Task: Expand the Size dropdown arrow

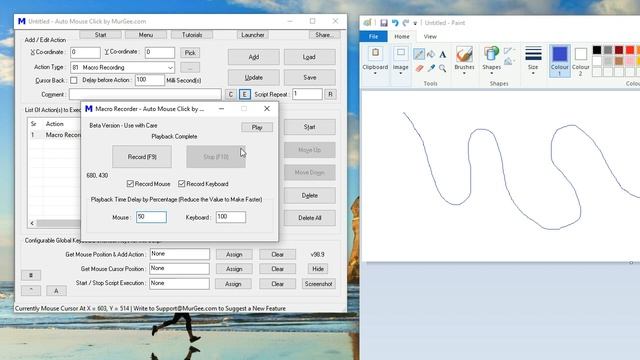Action: coord(533,73)
